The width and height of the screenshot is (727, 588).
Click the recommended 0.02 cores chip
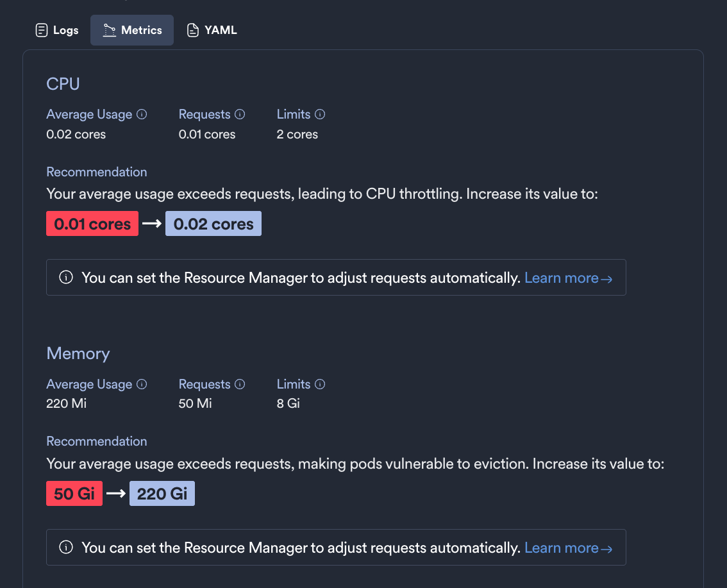[213, 223]
